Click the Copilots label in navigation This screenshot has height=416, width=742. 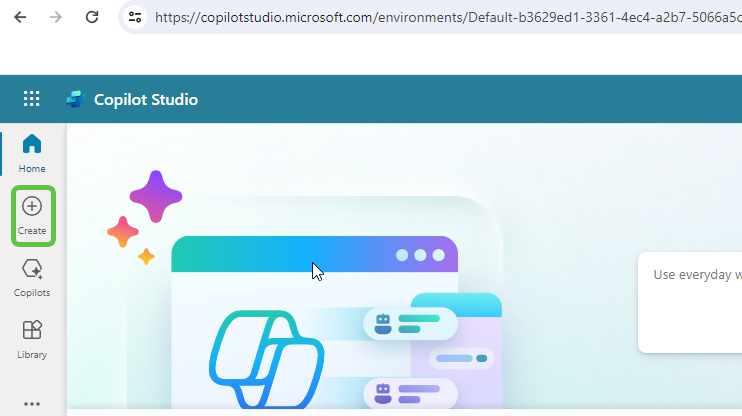[x=32, y=293]
